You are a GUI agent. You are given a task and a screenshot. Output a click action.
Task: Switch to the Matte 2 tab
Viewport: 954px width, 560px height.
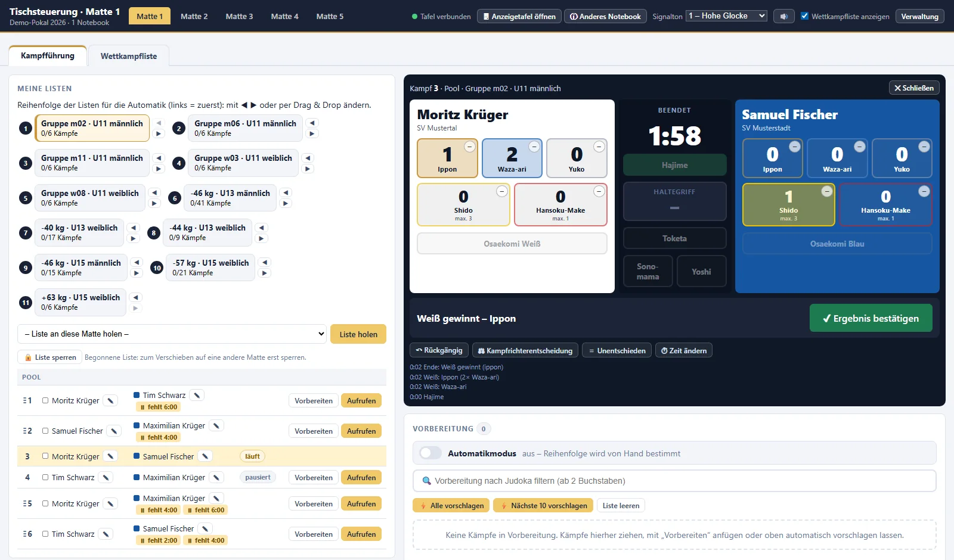194,16
